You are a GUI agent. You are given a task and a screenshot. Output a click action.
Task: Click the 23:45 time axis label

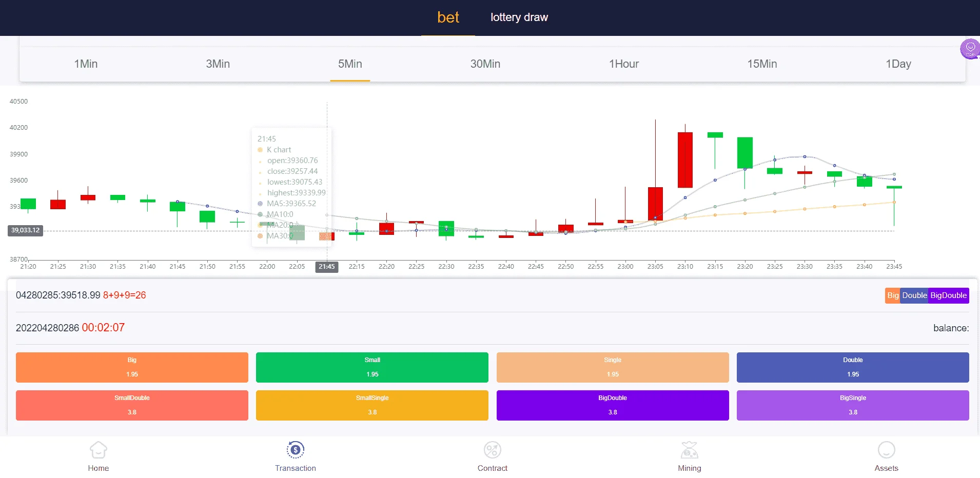[894, 267]
